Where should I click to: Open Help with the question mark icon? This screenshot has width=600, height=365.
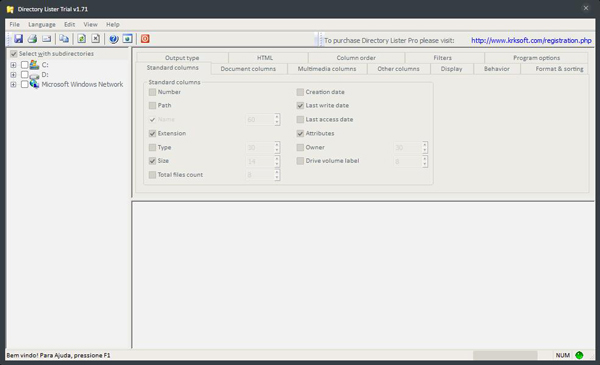(x=113, y=39)
